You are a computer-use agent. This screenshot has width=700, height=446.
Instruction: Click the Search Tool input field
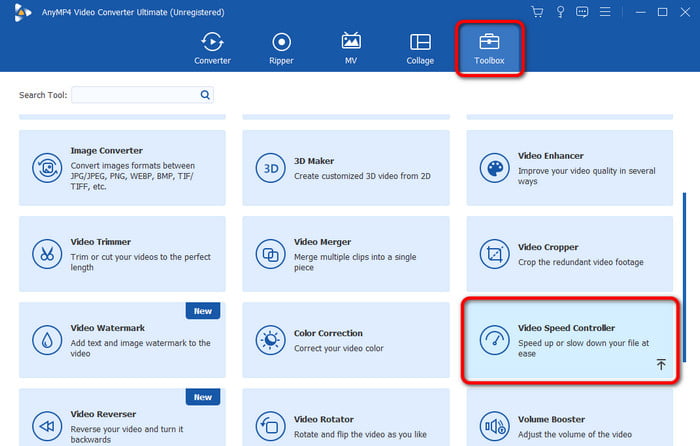142,95
